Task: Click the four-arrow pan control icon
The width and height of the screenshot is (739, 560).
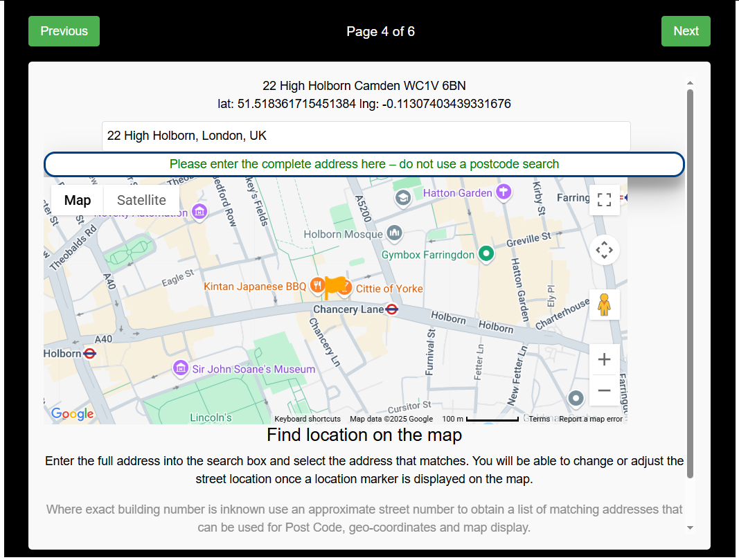Action: 604,250
